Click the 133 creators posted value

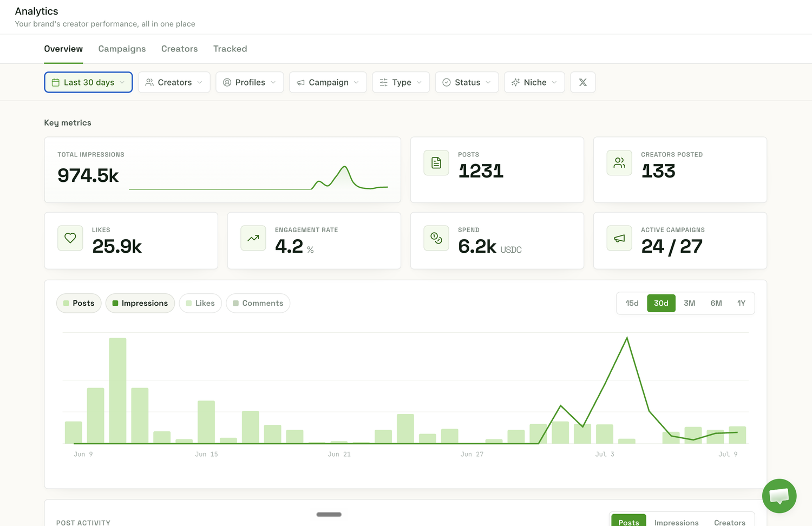658,171
